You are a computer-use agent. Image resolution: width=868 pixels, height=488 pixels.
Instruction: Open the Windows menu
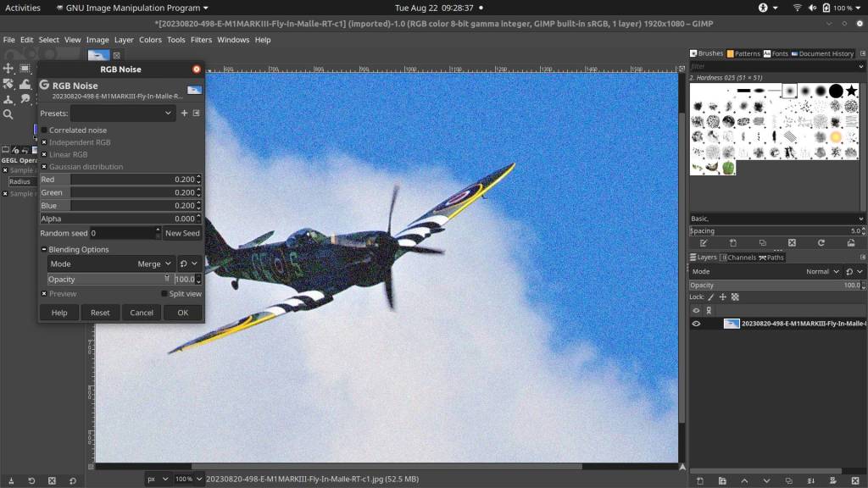233,40
